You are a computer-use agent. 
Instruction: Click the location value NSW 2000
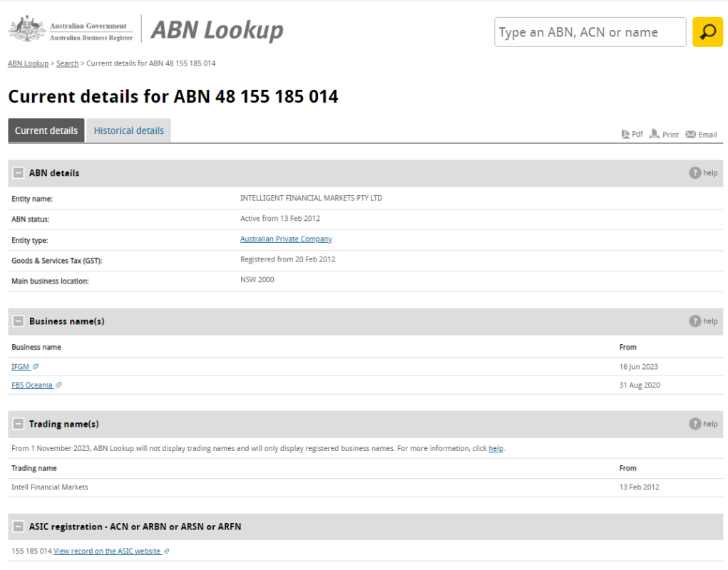click(257, 280)
